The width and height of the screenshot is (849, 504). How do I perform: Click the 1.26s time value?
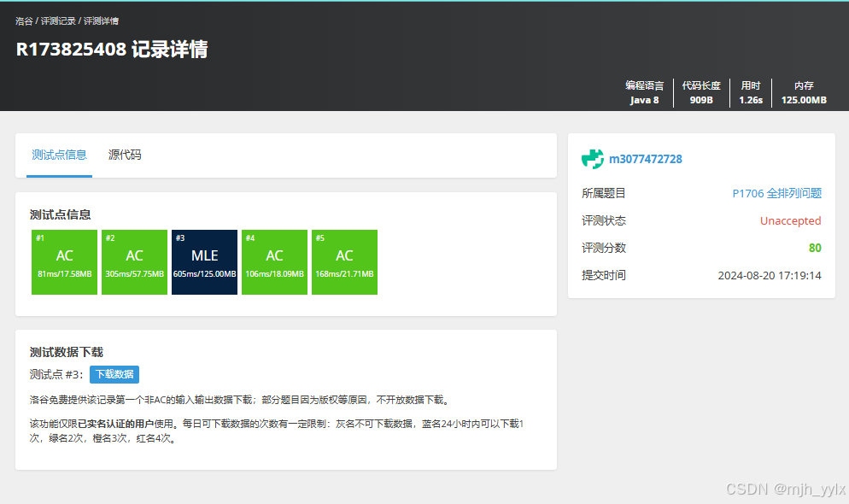click(751, 100)
